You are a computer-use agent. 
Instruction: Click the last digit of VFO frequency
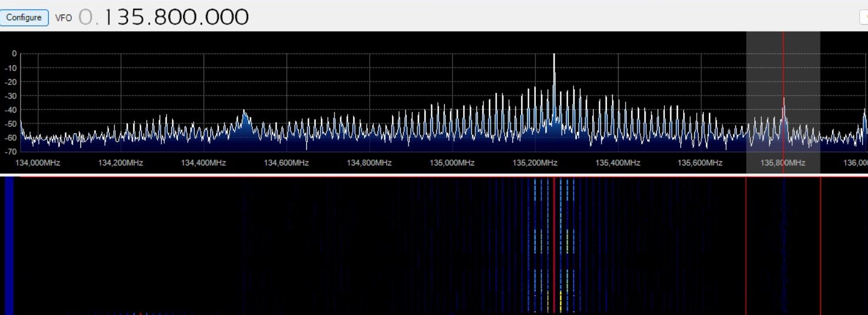pos(241,17)
